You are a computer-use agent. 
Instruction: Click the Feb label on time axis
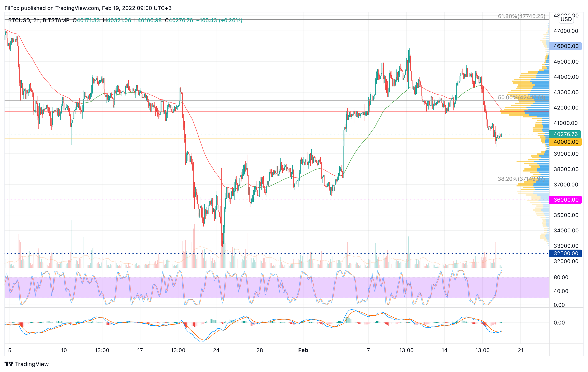pyautogui.click(x=303, y=350)
